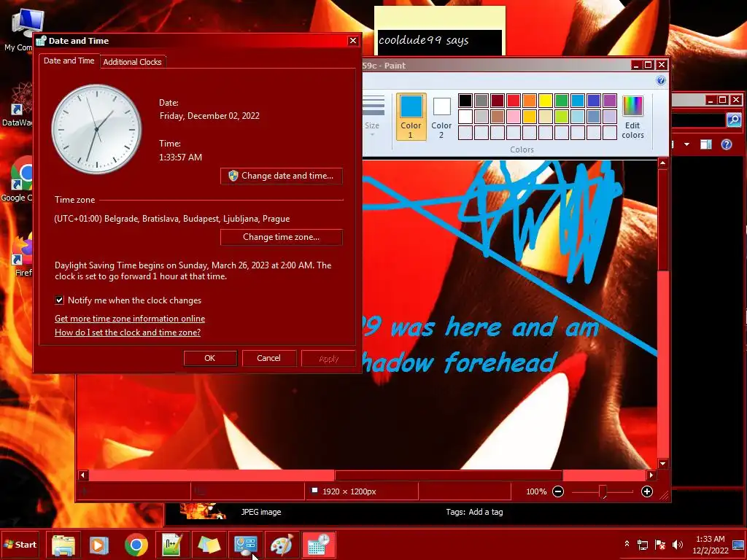Open the Explorer window help icon
747x560 pixels.
coord(726,144)
